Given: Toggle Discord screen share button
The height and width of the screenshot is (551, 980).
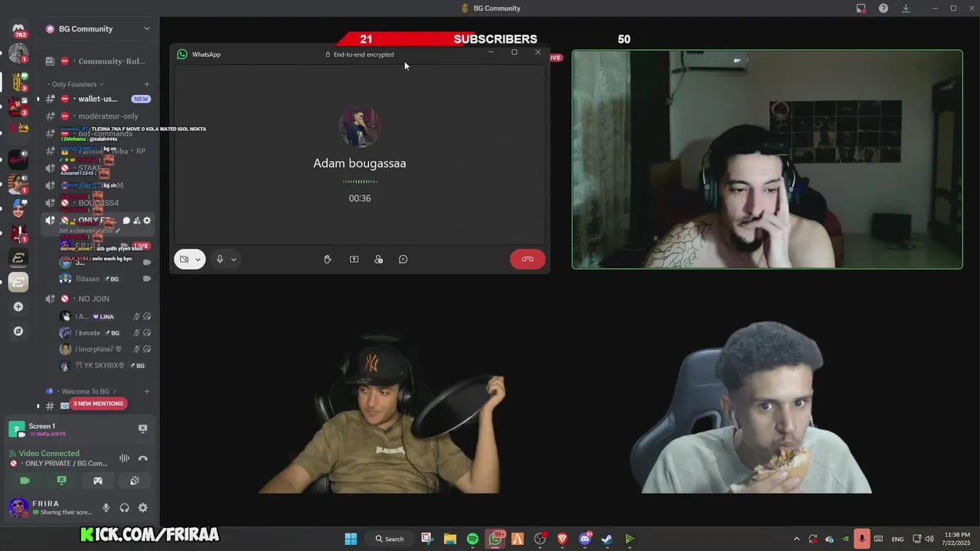Looking at the screenshot, I should (62, 481).
